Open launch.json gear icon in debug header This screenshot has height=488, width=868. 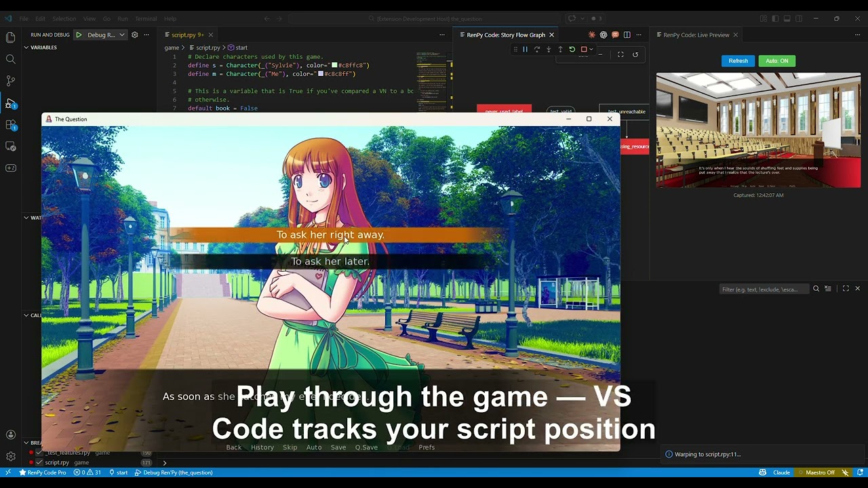coord(134,35)
